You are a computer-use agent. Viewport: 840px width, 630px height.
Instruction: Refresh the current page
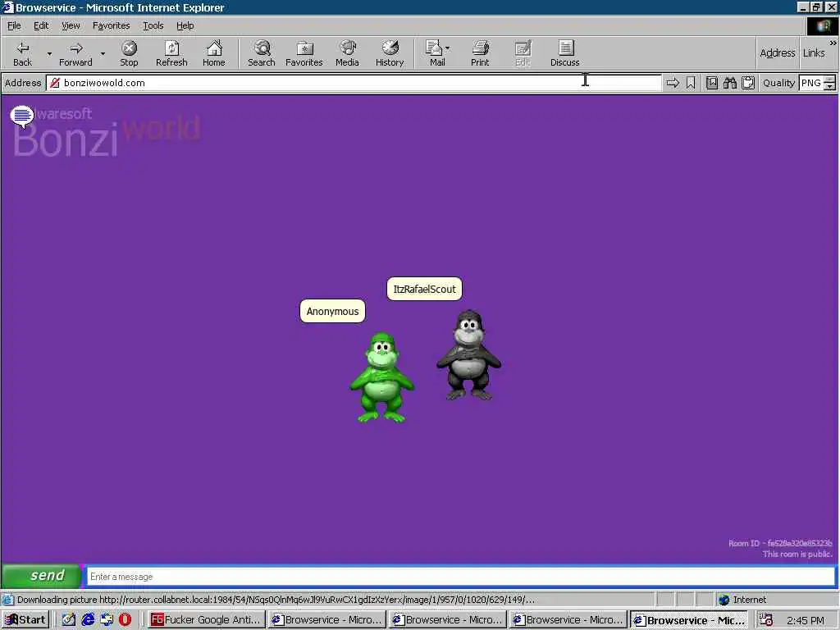(x=171, y=53)
